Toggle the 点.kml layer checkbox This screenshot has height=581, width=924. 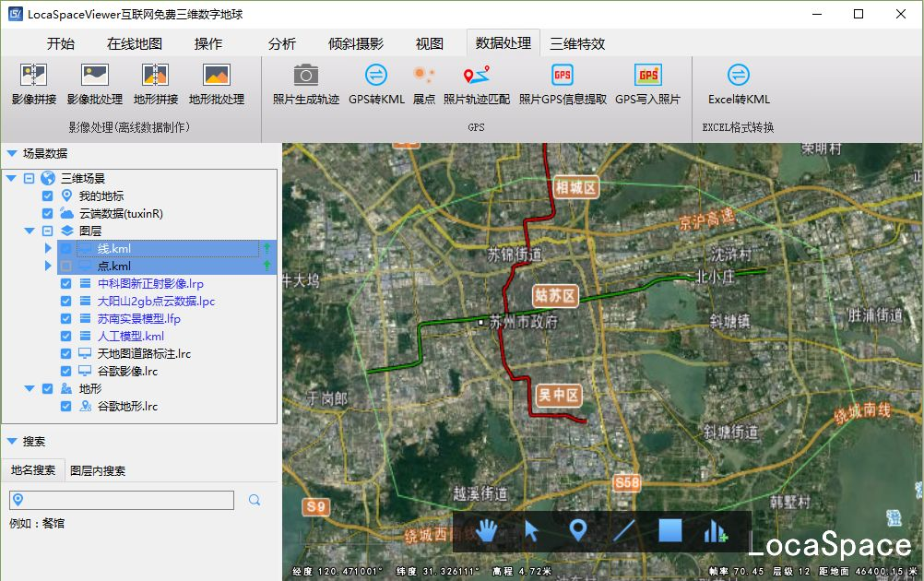click(x=66, y=266)
